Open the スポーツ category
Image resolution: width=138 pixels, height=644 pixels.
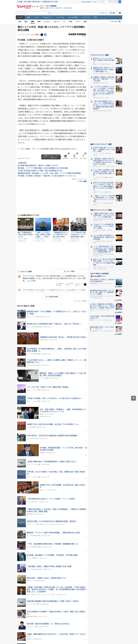point(56,21)
